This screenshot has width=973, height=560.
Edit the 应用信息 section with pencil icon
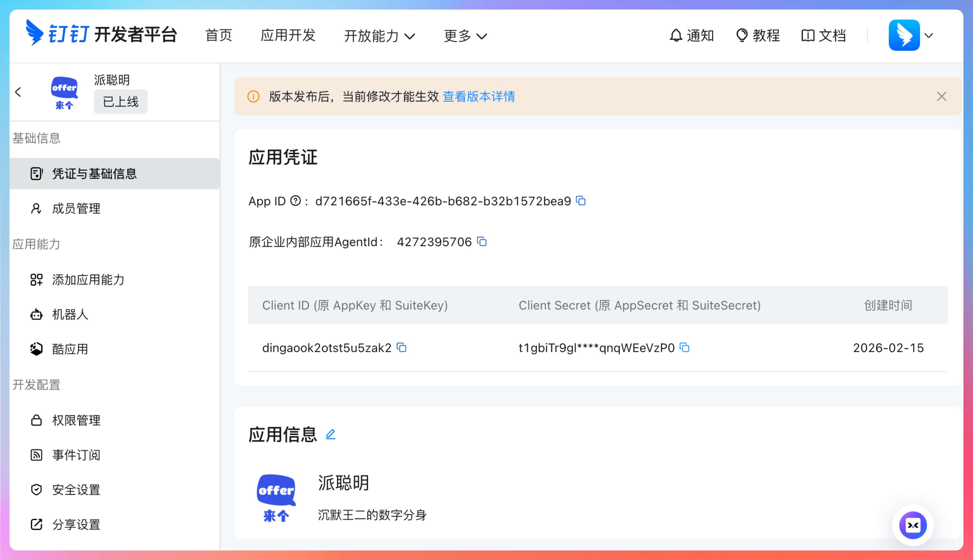[330, 435]
